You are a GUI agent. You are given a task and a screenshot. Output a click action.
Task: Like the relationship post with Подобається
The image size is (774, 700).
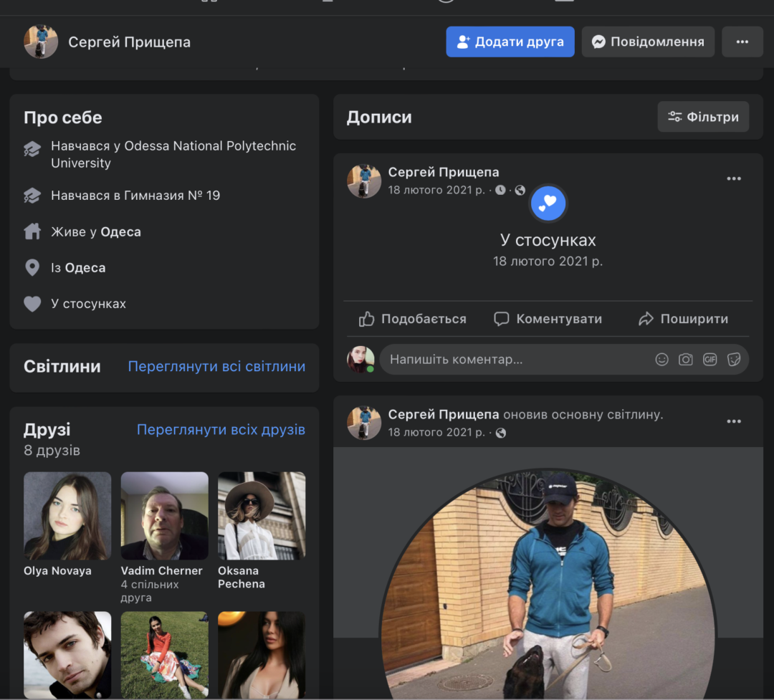[412, 319]
